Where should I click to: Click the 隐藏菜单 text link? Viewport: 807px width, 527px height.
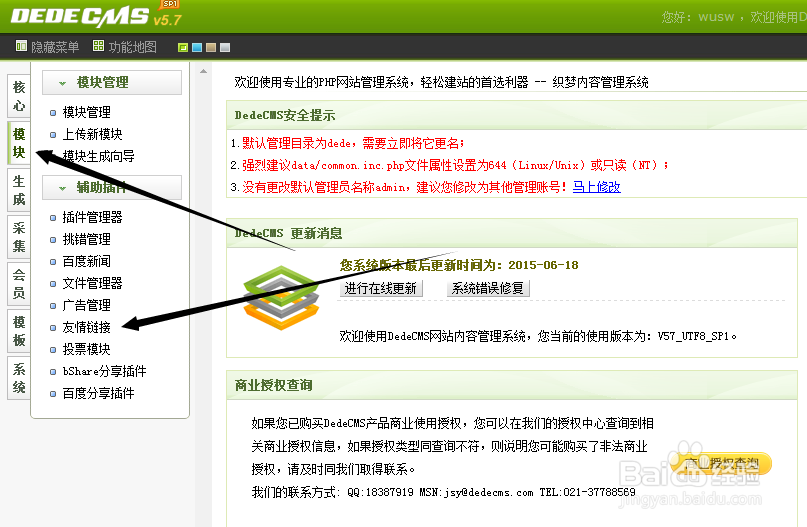[55, 47]
